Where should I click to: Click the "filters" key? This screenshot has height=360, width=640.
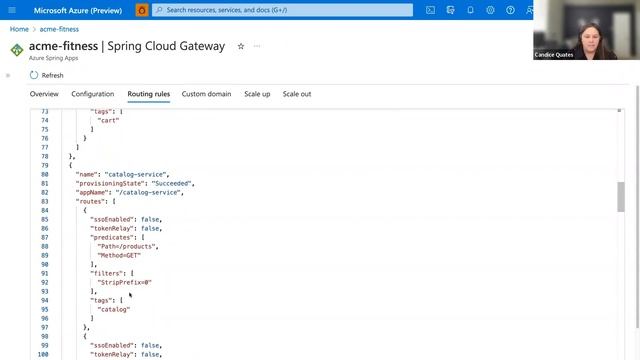(x=107, y=273)
